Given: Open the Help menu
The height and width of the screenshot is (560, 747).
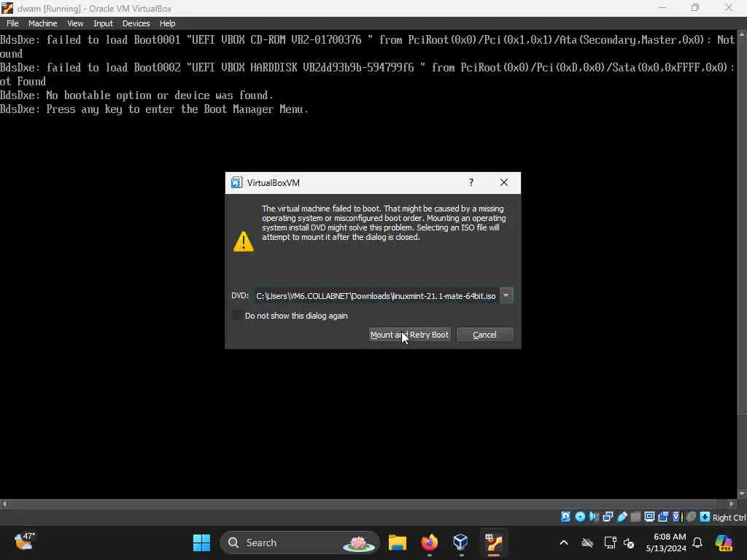Looking at the screenshot, I should point(167,23).
